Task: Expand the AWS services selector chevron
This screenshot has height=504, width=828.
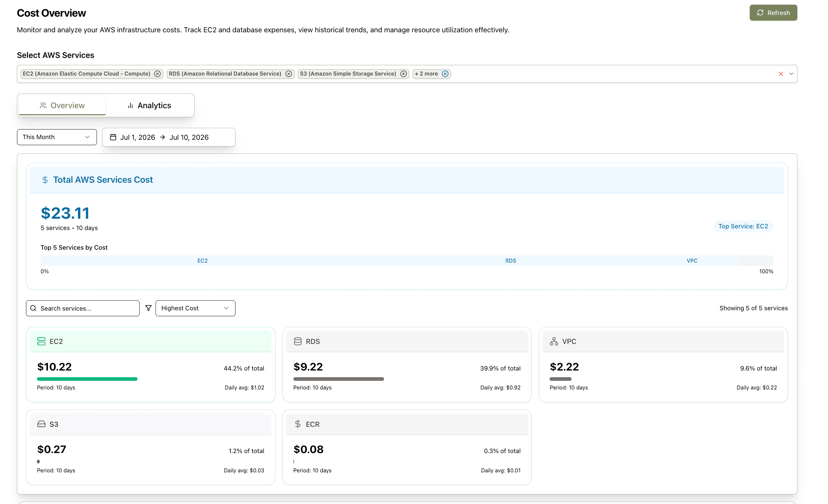Action: coord(791,74)
